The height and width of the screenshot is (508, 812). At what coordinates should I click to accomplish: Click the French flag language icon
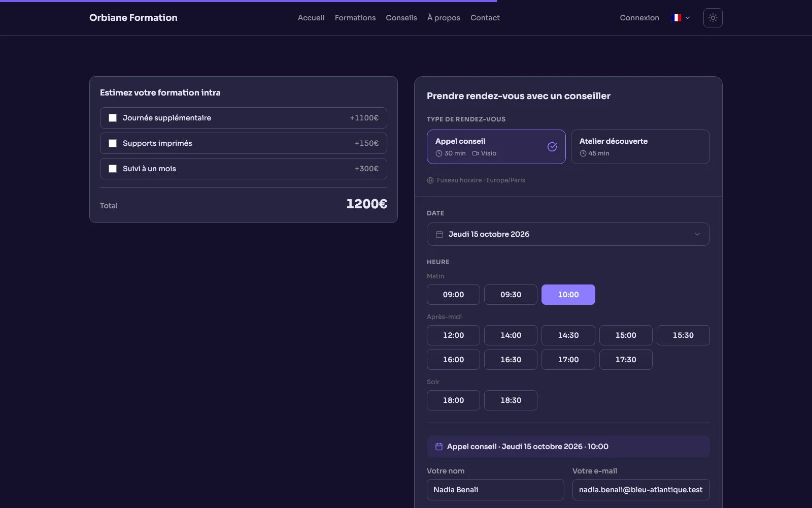(675, 18)
